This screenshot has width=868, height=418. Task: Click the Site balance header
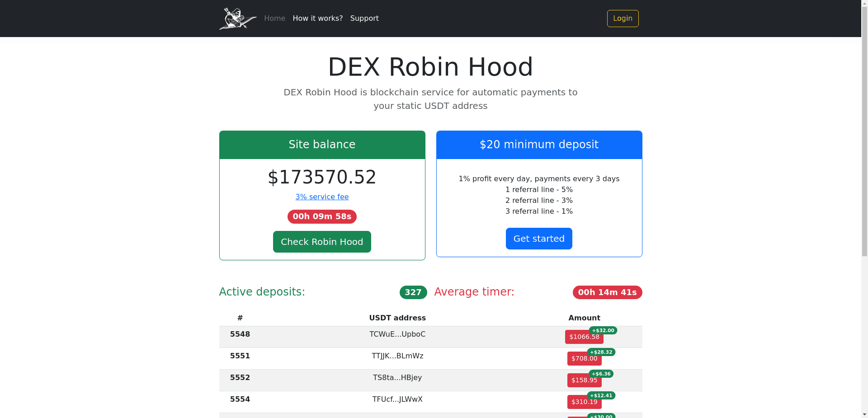pyautogui.click(x=322, y=145)
